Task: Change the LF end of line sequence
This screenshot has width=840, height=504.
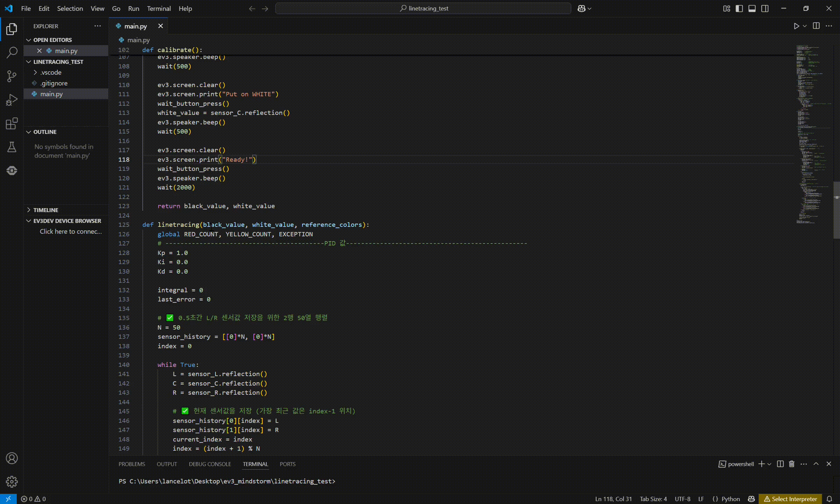Action: [x=701, y=499]
